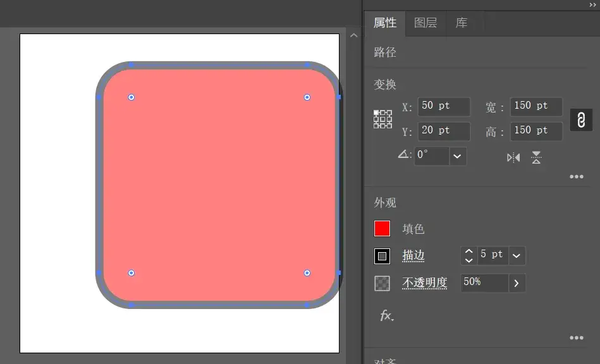
Task: Open more options in 变换 section
Action: 576,177
